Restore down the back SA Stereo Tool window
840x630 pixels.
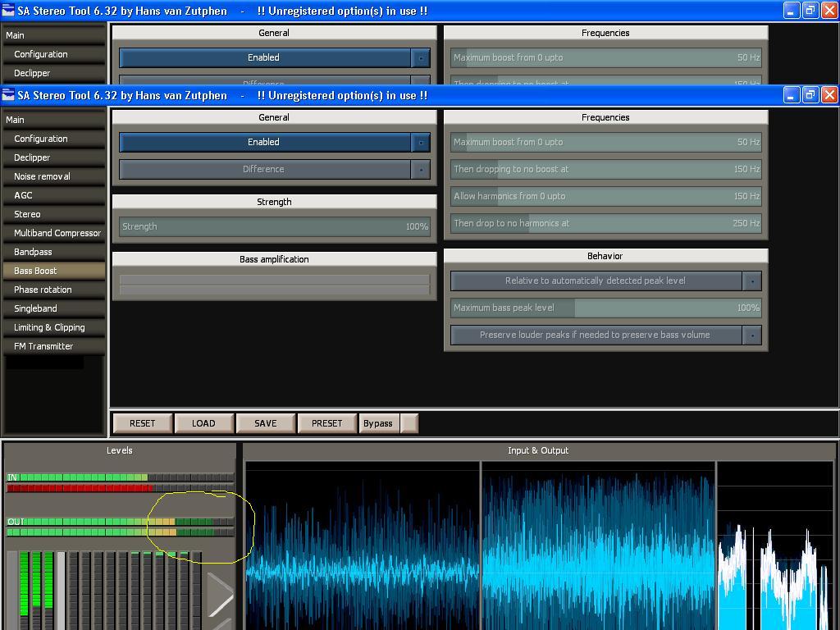[x=810, y=11]
